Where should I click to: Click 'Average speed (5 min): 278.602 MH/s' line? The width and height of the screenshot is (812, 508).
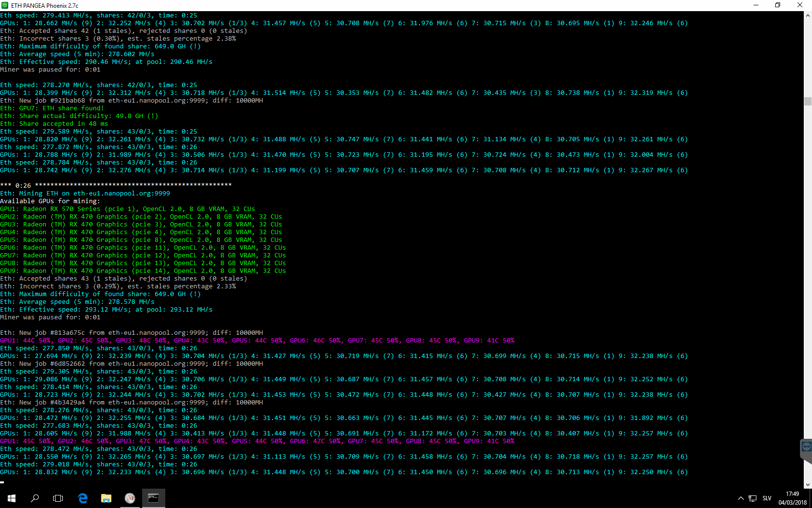click(x=77, y=54)
